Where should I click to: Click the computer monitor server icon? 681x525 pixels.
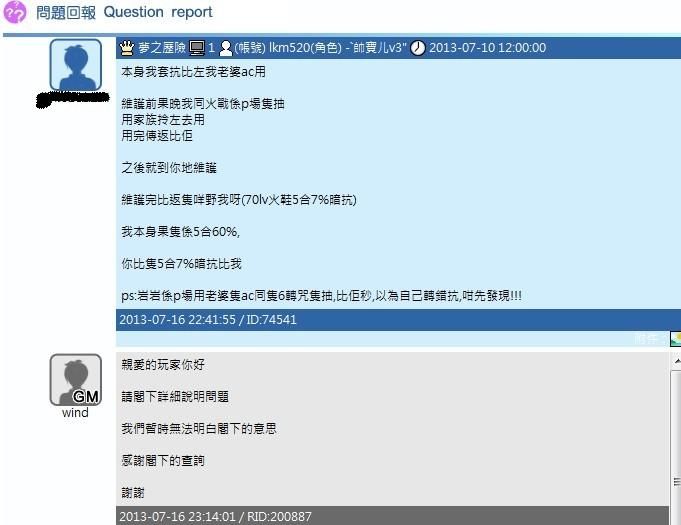[x=197, y=48]
